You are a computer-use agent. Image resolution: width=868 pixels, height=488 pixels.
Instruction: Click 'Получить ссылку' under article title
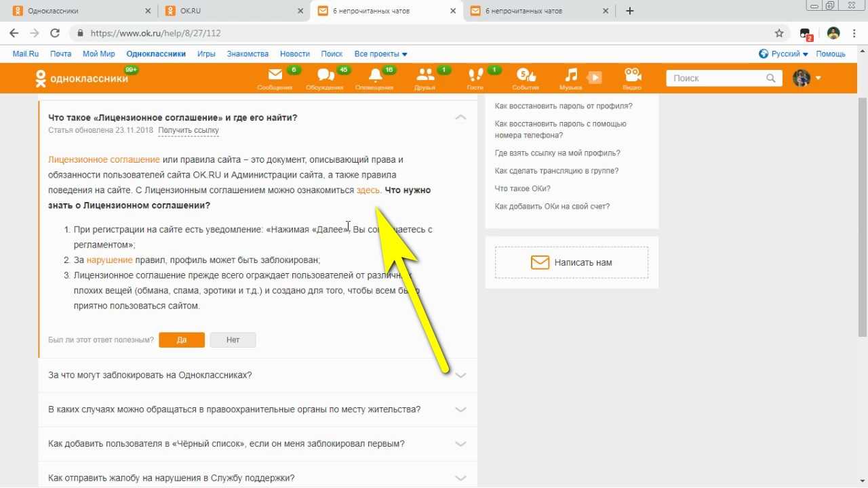(x=189, y=130)
